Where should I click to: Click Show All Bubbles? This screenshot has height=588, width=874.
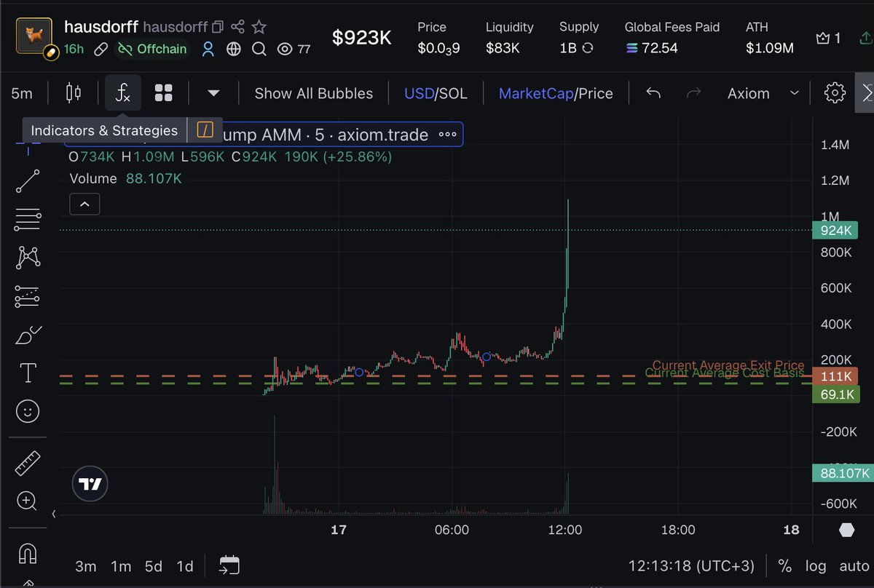click(x=314, y=93)
